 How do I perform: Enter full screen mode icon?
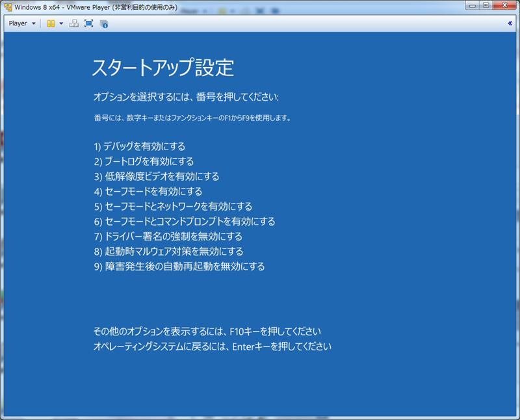coord(89,23)
